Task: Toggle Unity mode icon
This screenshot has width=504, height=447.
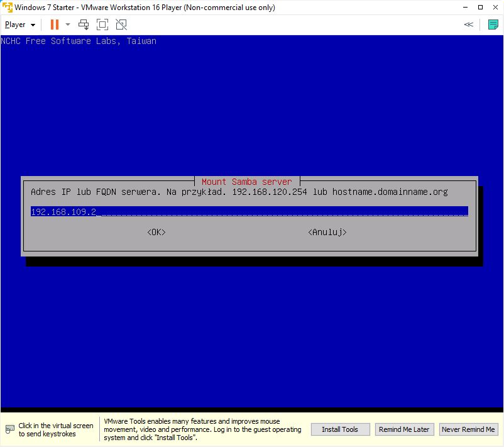Action: coord(121,25)
